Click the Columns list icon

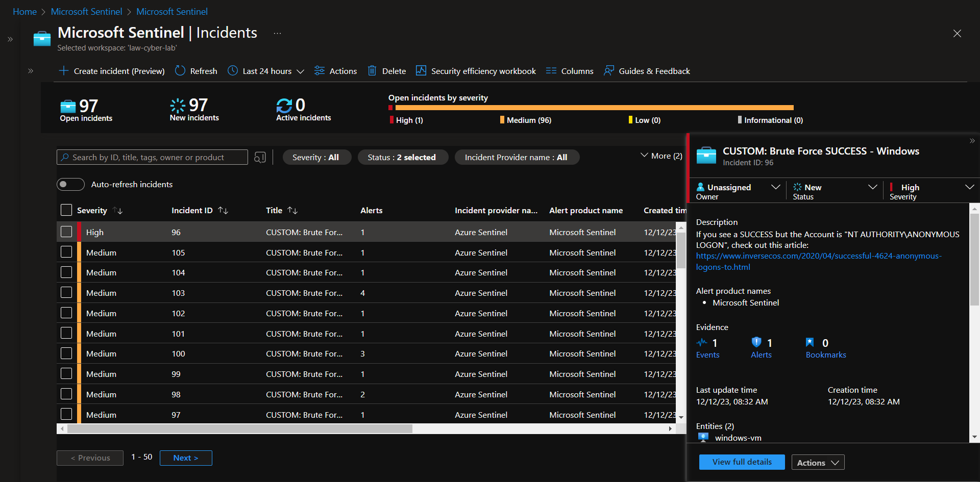click(x=551, y=71)
